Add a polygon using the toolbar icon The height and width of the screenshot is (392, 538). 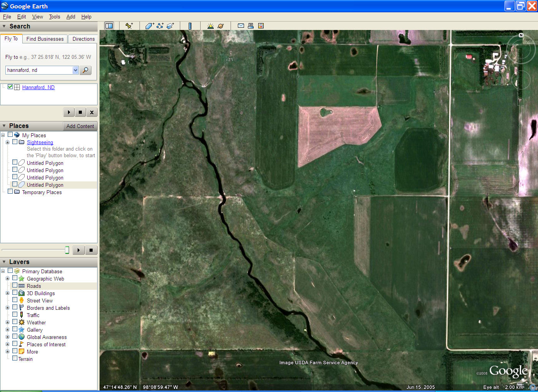(x=149, y=26)
